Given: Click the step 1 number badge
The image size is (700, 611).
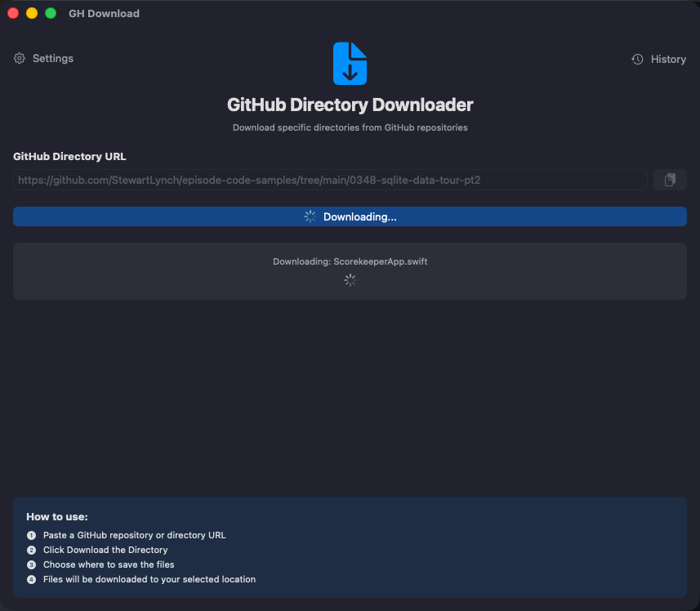Looking at the screenshot, I should coord(31,536).
